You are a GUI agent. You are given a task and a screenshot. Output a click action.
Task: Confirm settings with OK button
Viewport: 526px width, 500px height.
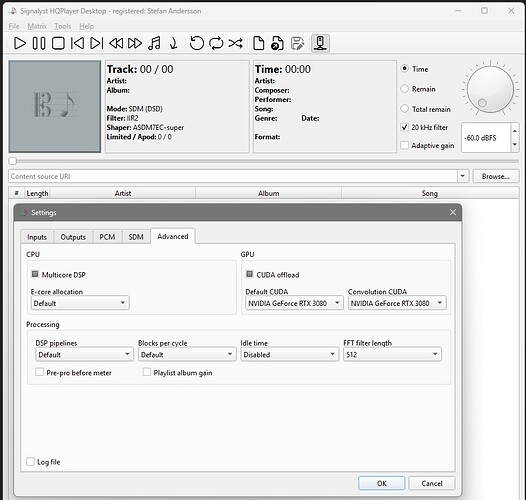tap(381, 483)
